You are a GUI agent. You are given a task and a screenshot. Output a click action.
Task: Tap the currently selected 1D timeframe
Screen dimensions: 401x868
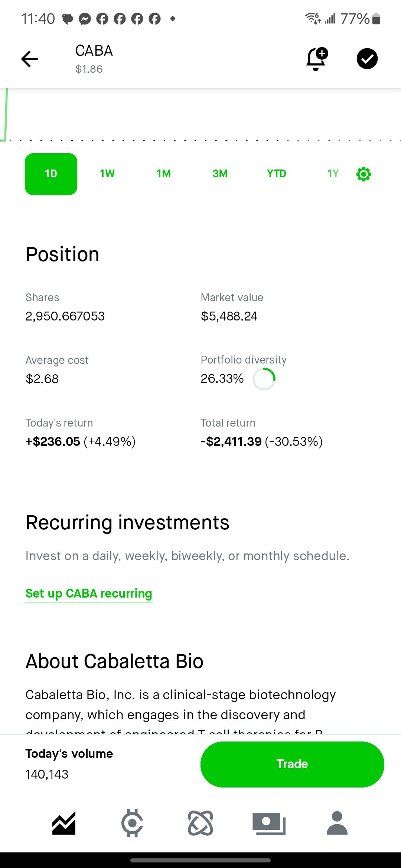point(51,174)
